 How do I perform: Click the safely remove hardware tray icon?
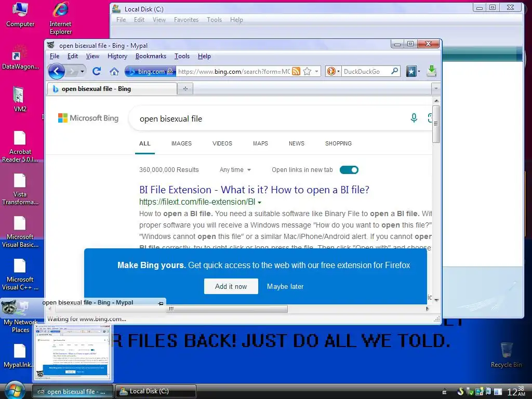point(469,392)
